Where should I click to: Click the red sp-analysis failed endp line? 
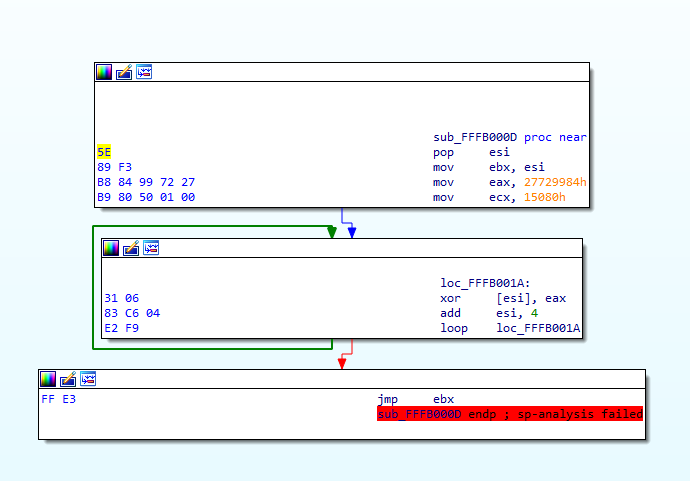pyautogui.click(x=509, y=414)
